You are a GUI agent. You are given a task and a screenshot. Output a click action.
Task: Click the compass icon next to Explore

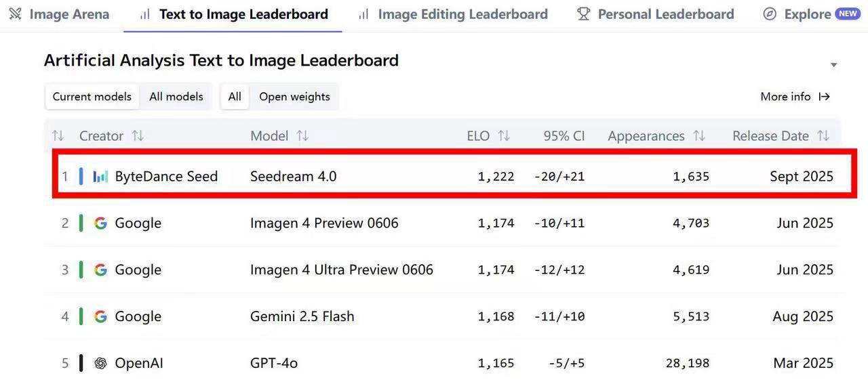pos(770,14)
